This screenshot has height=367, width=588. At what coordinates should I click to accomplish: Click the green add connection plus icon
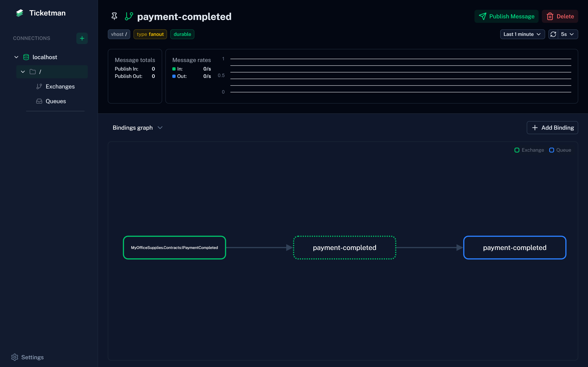click(82, 38)
